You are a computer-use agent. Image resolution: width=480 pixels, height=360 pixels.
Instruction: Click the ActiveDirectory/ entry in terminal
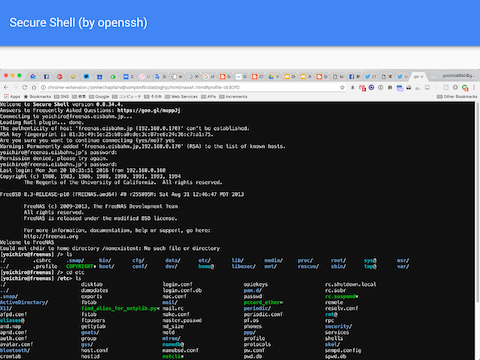(x=24, y=302)
